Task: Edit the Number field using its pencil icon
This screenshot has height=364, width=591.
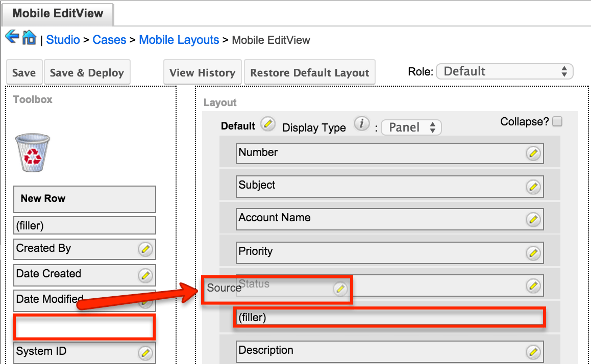Action: (533, 153)
